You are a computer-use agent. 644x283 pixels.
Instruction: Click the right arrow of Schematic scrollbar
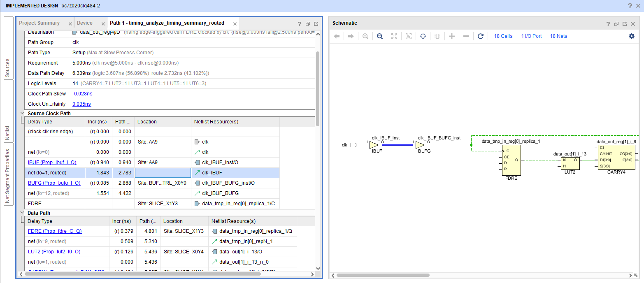(631, 275)
